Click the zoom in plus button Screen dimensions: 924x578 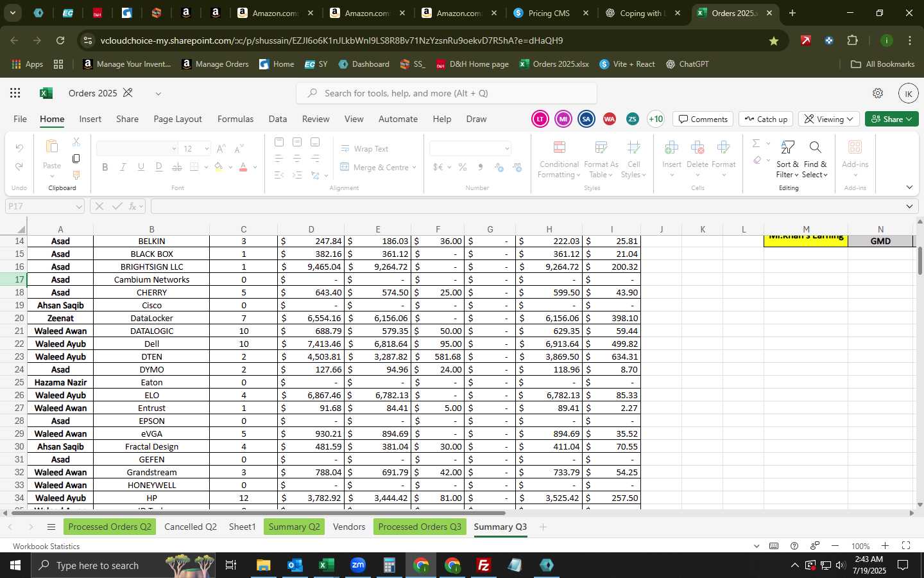tap(885, 546)
